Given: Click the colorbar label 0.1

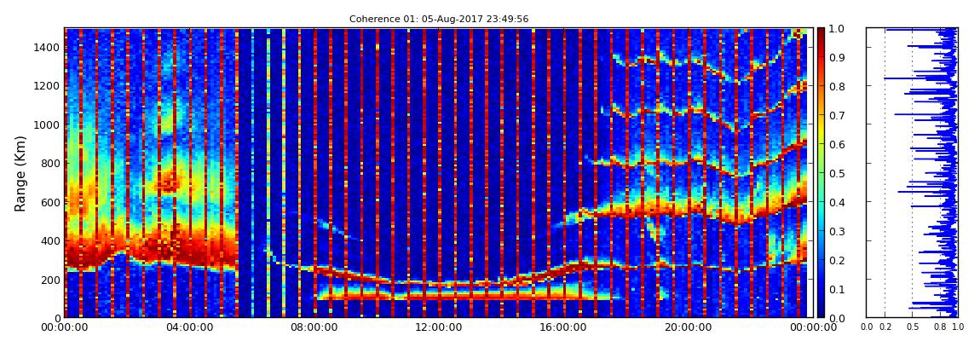Looking at the screenshot, I should pos(839,290).
